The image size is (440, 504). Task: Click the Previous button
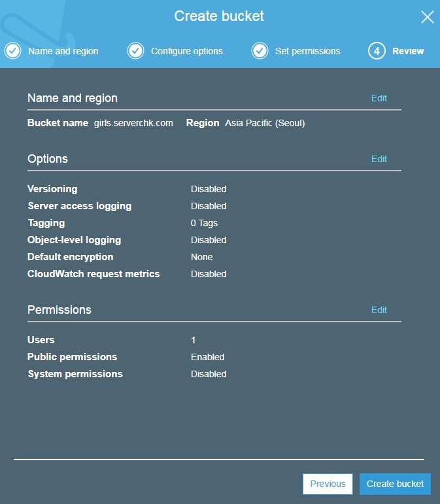coord(328,484)
